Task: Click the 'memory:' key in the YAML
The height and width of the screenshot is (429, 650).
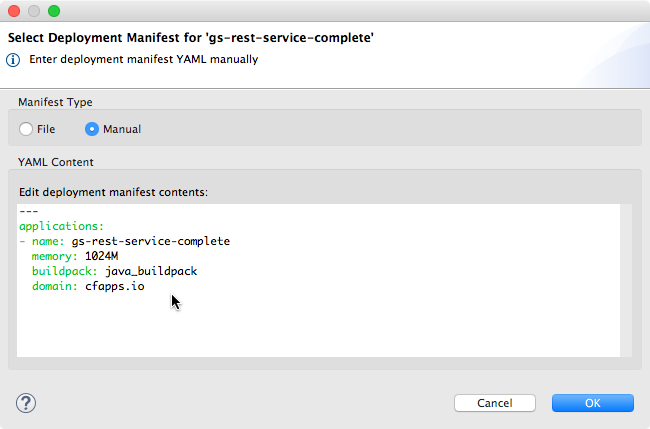Action: pyautogui.click(x=55, y=257)
